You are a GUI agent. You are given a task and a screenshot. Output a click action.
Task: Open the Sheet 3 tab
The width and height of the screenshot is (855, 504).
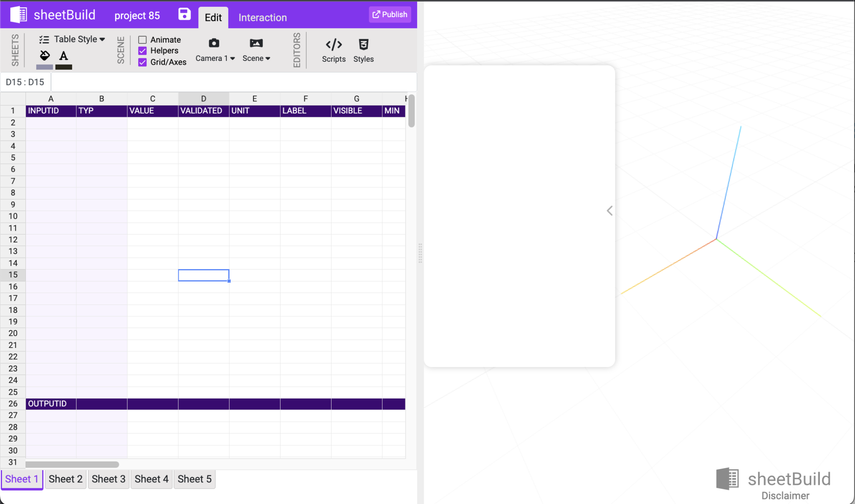click(109, 479)
